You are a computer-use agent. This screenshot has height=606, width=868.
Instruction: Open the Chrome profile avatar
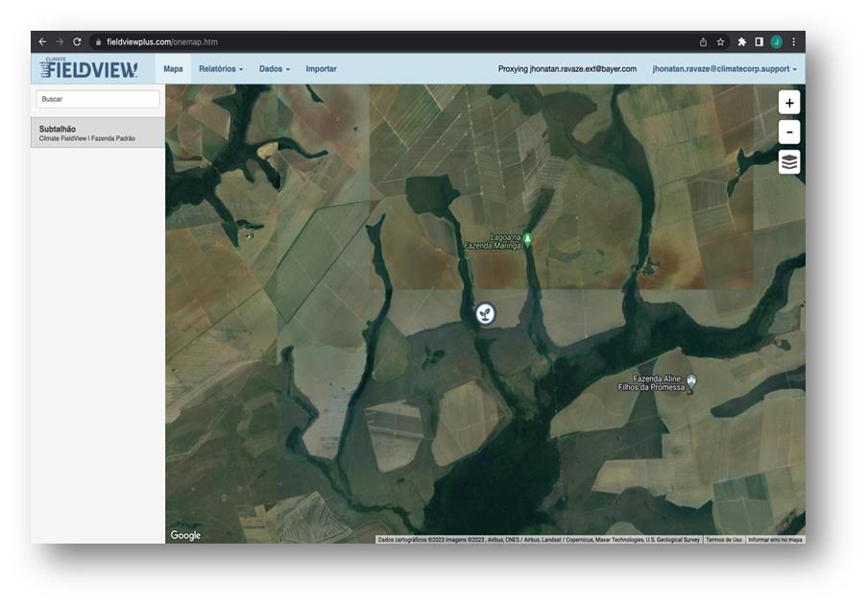(x=776, y=42)
